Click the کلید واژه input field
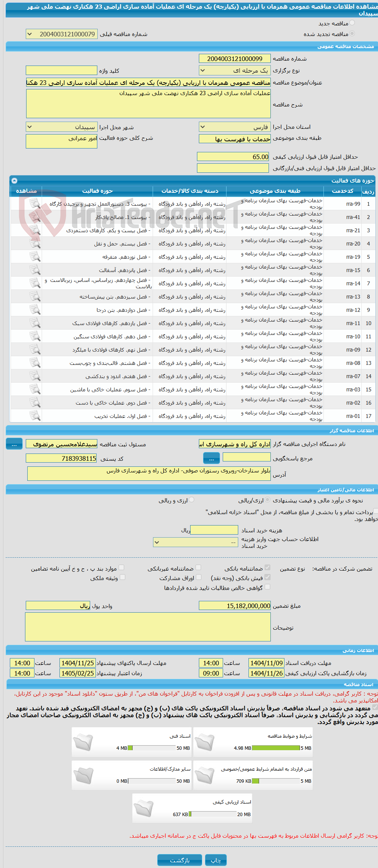This screenshot has height=868, width=378. point(61,70)
